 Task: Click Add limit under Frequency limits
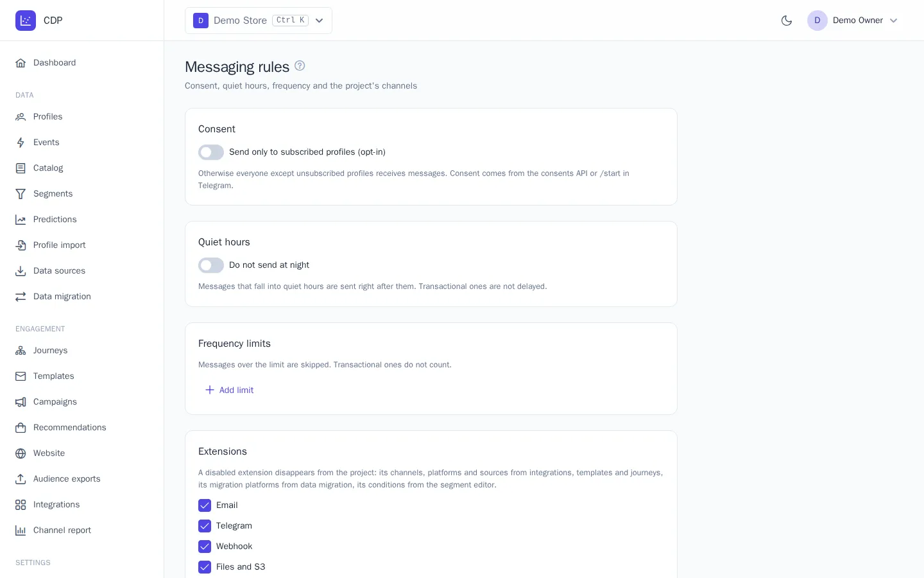[x=229, y=390]
